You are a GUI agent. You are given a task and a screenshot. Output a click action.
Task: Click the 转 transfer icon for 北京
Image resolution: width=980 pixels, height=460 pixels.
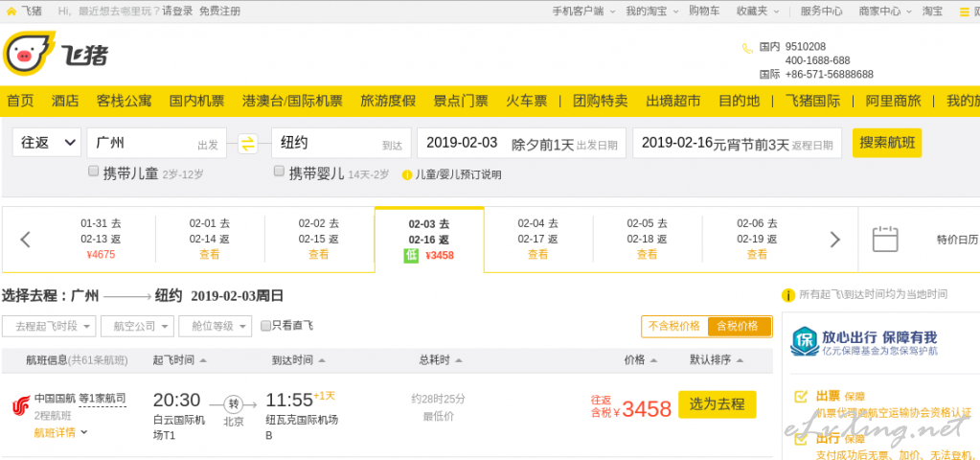pyautogui.click(x=234, y=404)
